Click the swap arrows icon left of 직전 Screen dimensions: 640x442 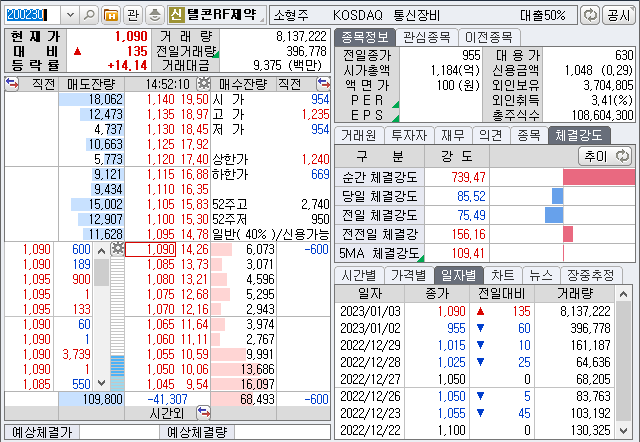[12, 84]
